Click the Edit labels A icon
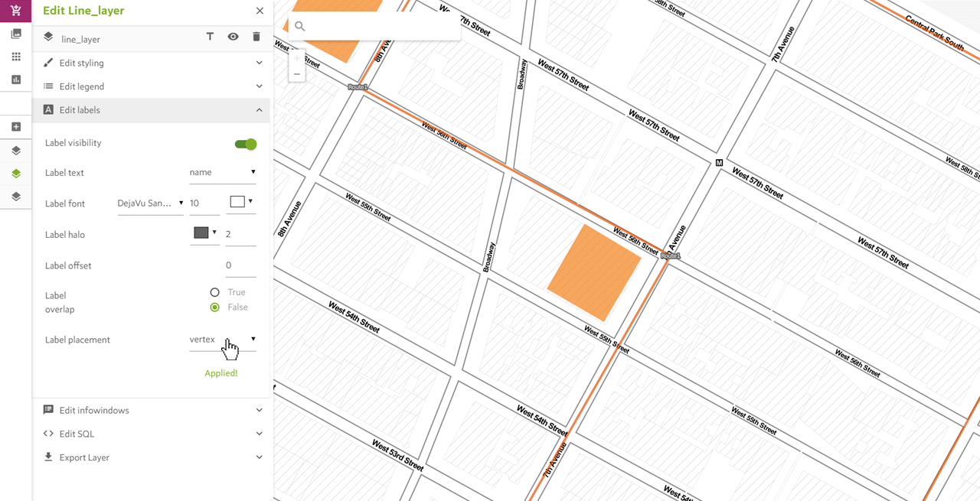 pyautogui.click(x=48, y=109)
